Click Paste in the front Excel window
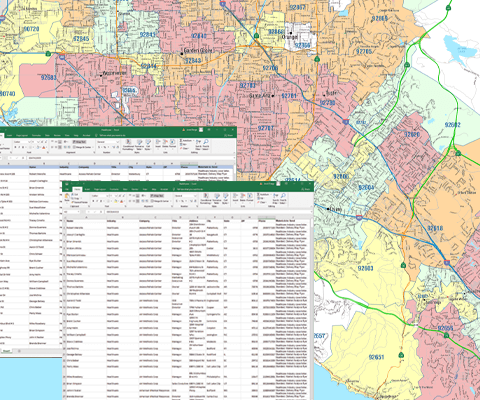This screenshot has width=480, height=400. (x=67, y=198)
